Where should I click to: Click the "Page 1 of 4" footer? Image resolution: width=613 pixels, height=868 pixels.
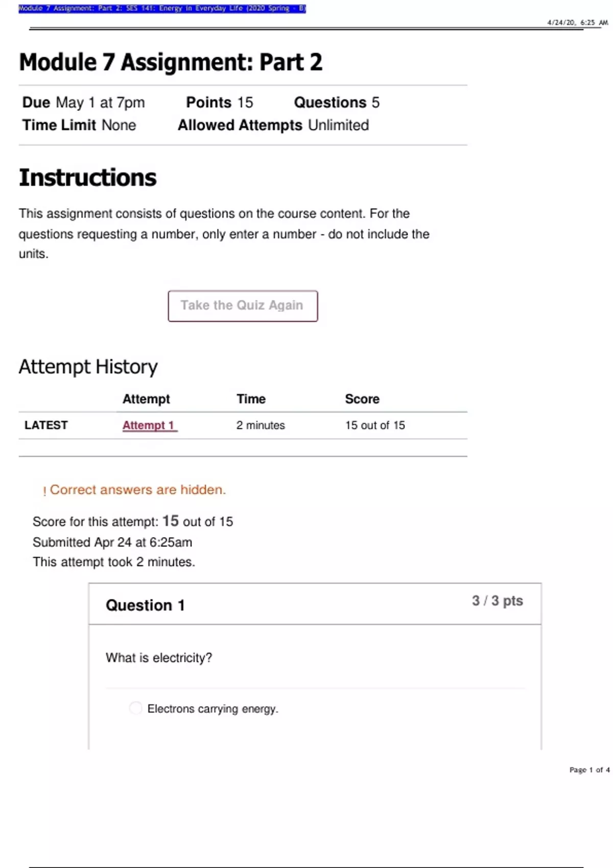click(589, 769)
